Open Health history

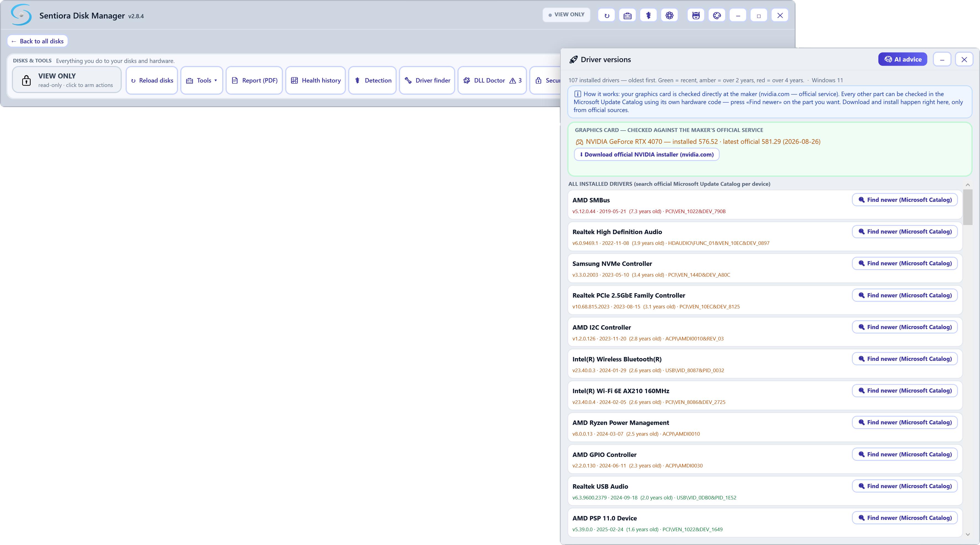coord(315,80)
